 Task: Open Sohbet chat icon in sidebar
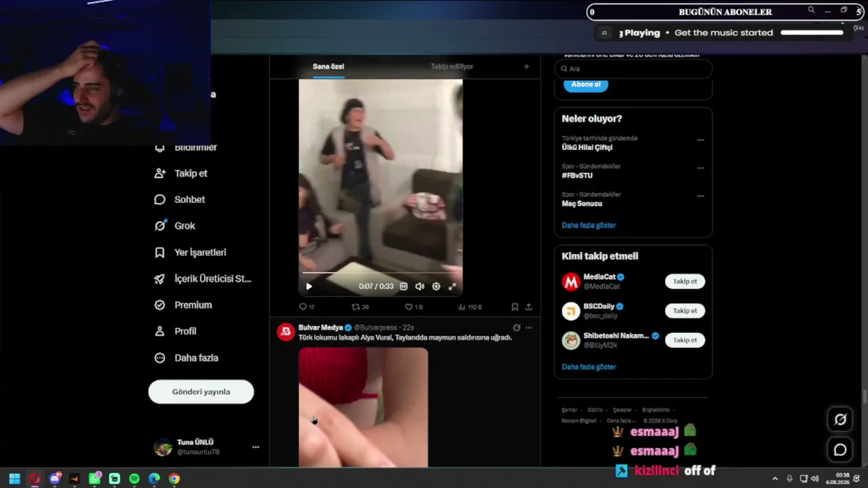[x=160, y=200]
